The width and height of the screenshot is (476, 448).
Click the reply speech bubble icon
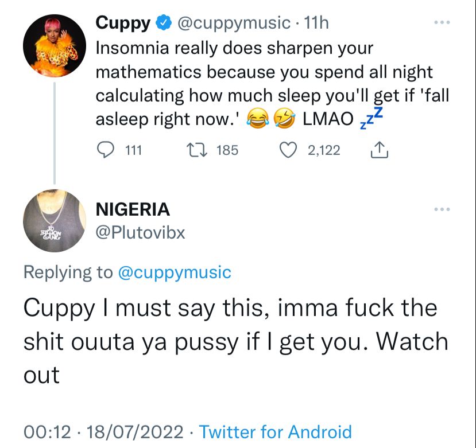(105, 150)
